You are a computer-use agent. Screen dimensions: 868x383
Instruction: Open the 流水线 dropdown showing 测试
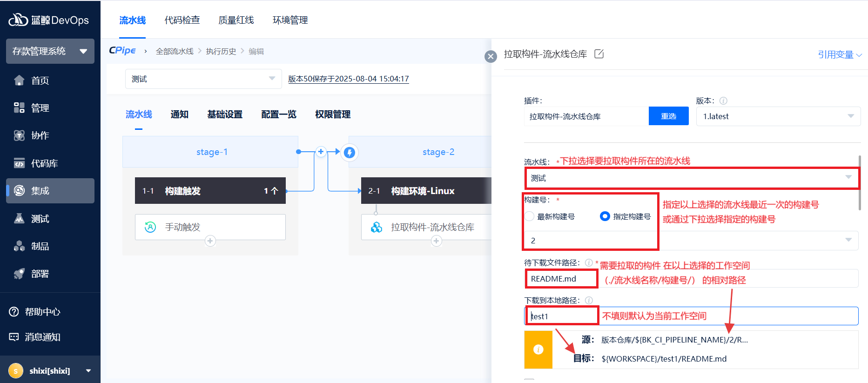click(x=691, y=178)
